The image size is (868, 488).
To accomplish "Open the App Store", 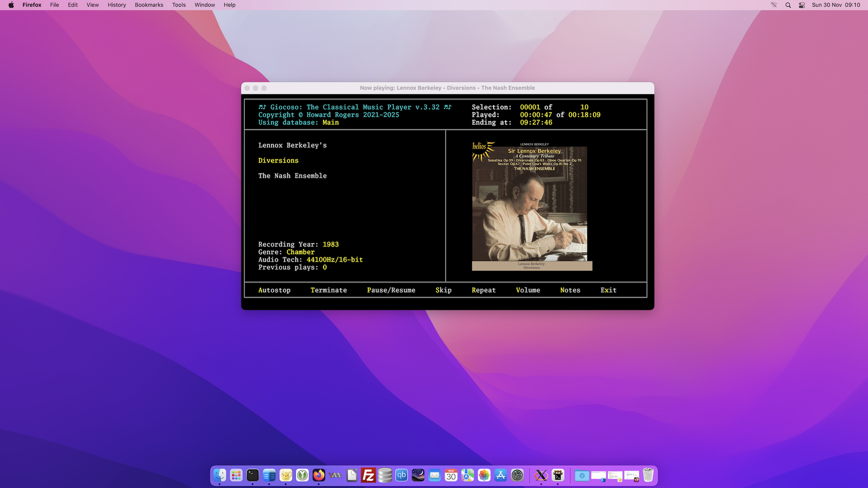I will pyautogui.click(x=500, y=475).
